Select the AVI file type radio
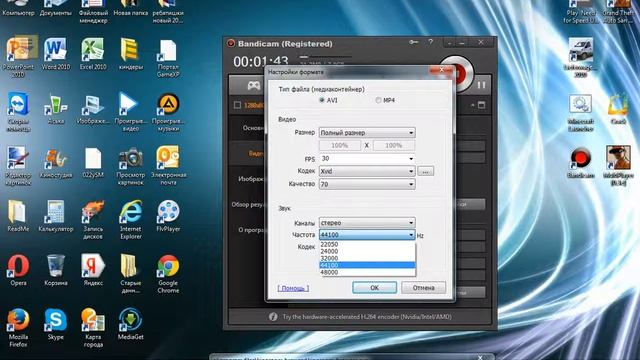The height and width of the screenshot is (360, 640). [322, 100]
